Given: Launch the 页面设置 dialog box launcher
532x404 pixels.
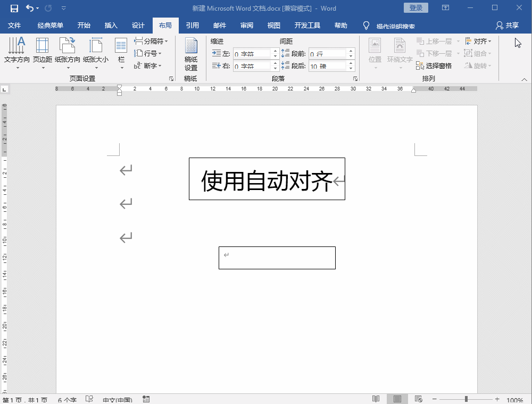Looking at the screenshot, I should 171,79.
